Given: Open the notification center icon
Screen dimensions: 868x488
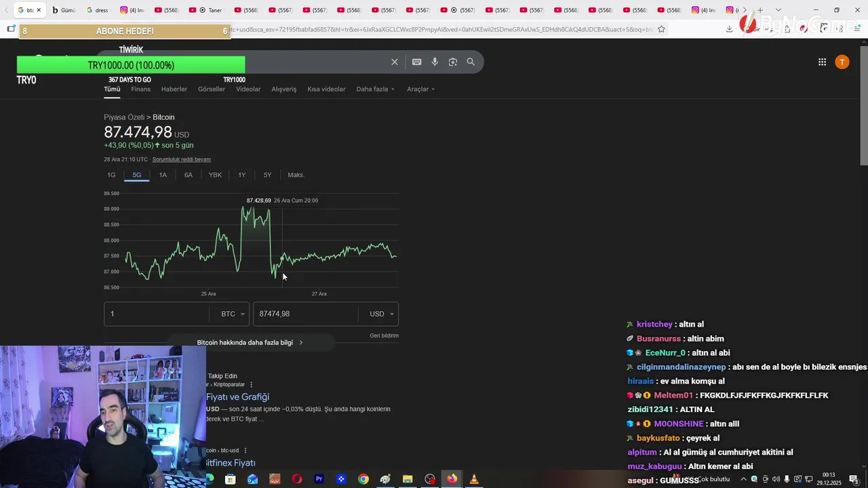Looking at the screenshot, I should (x=854, y=479).
